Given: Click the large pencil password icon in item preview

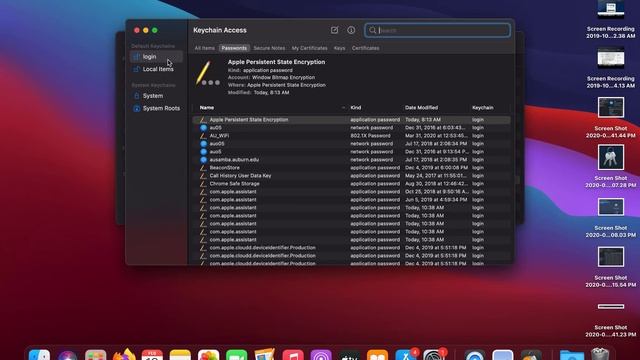Looking at the screenshot, I should pyautogui.click(x=207, y=74).
